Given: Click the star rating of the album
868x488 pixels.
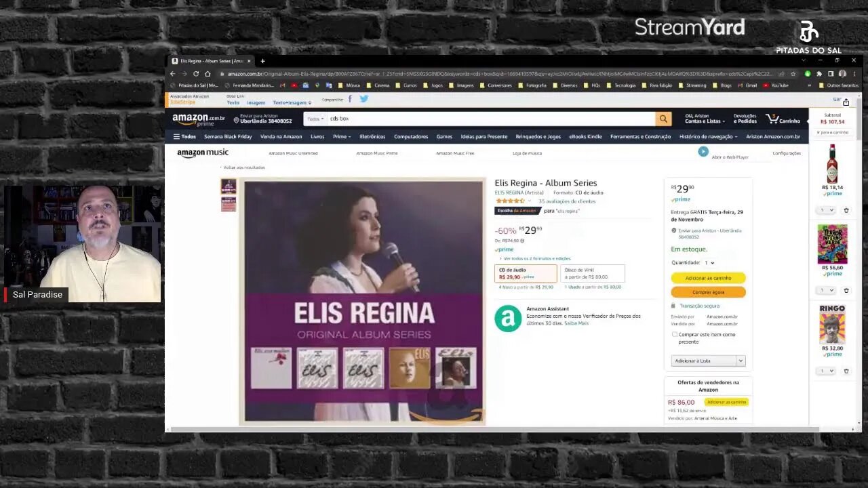Looking at the screenshot, I should pyautogui.click(x=511, y=201).
